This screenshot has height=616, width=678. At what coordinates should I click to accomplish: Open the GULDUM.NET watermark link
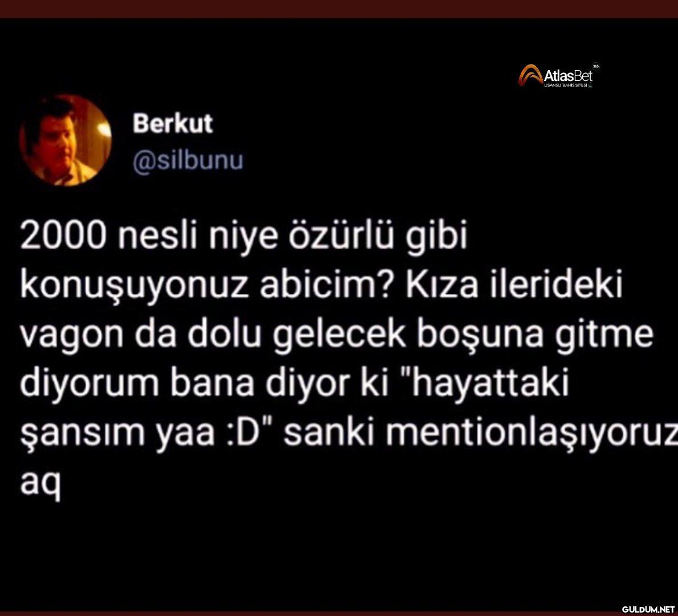point(648,609)
